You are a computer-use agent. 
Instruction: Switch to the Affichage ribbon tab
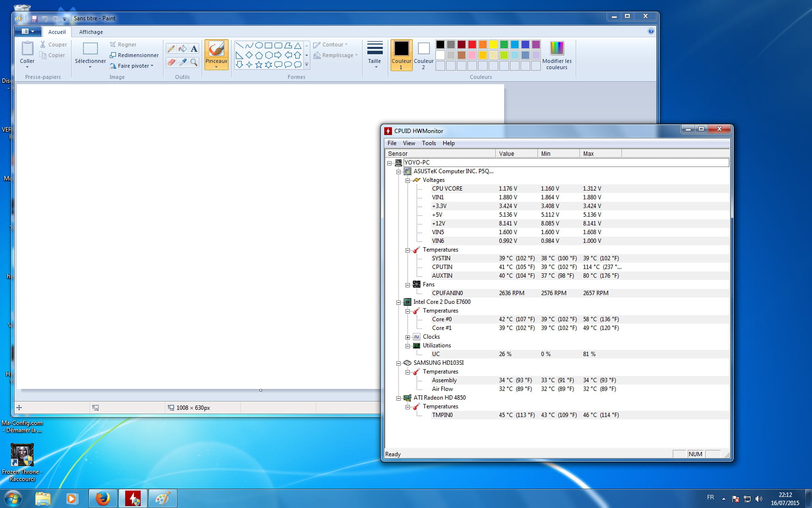(x=91, y=32)
